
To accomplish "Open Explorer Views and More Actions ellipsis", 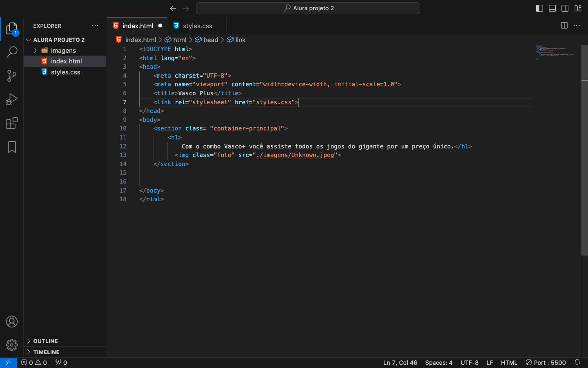I will tap(95, 25).
